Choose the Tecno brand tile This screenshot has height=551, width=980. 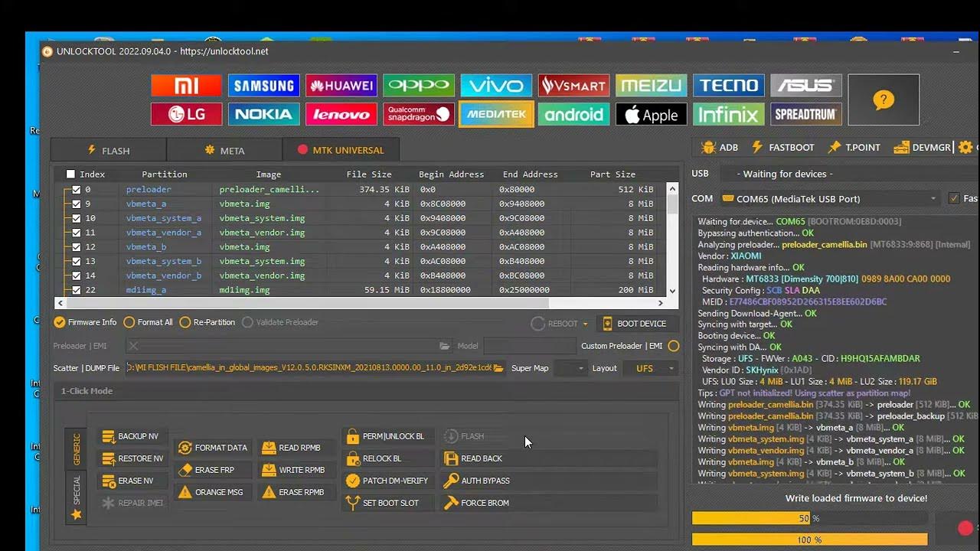(728, 85)
